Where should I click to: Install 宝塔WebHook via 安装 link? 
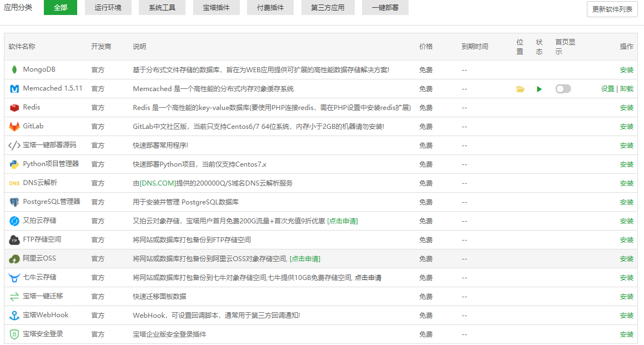(x=627, y=316)
